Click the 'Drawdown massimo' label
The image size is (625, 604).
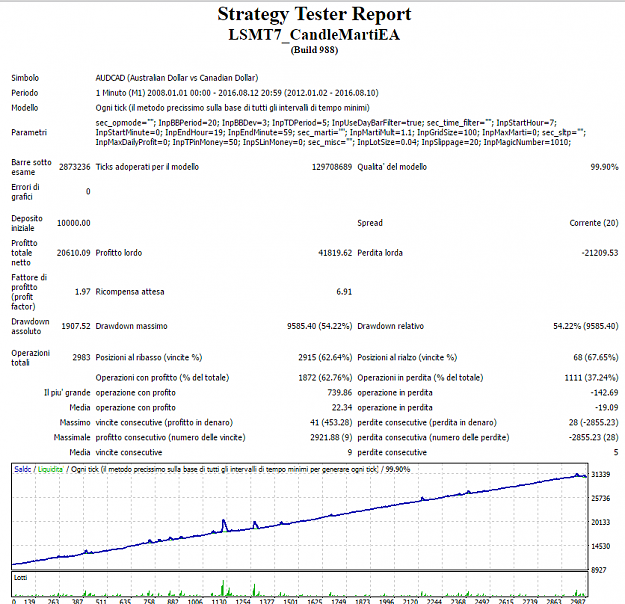pyautogui.click(x=131, y=326)
